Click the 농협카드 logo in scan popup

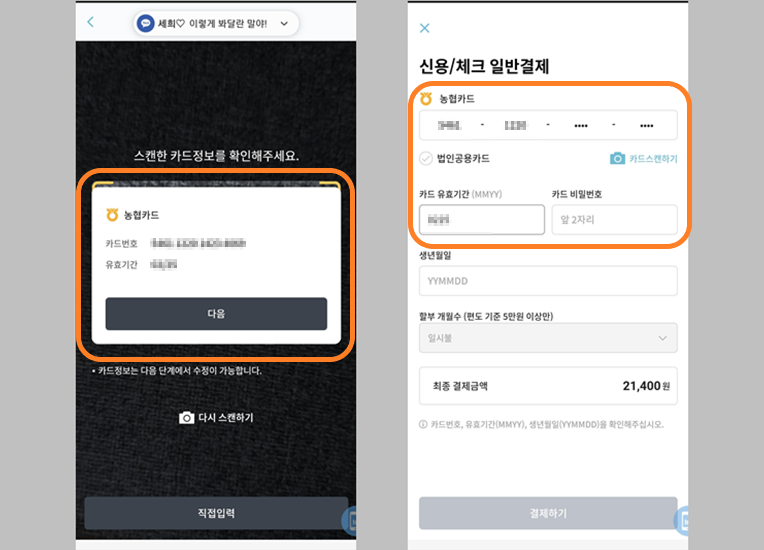click(112, 215)
